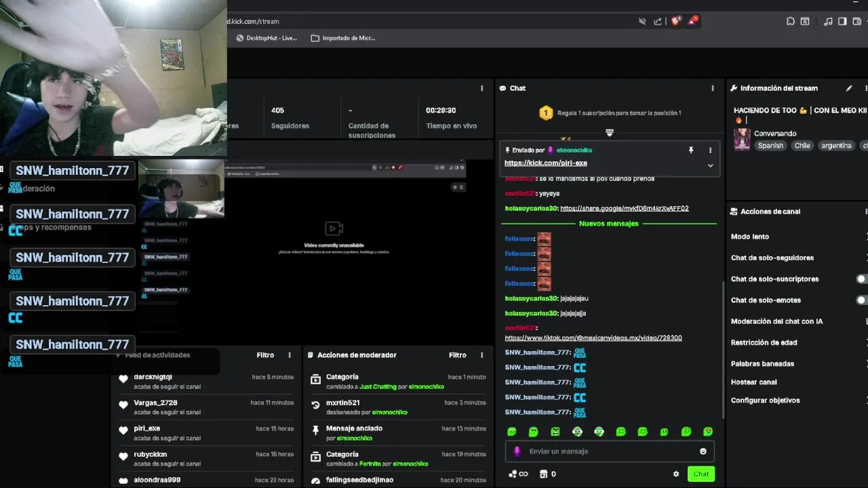Image resolution: width=868 pixels, height=488 pixels.
Task: Click the settings gear in chat footer
Action: click(675, 474)
